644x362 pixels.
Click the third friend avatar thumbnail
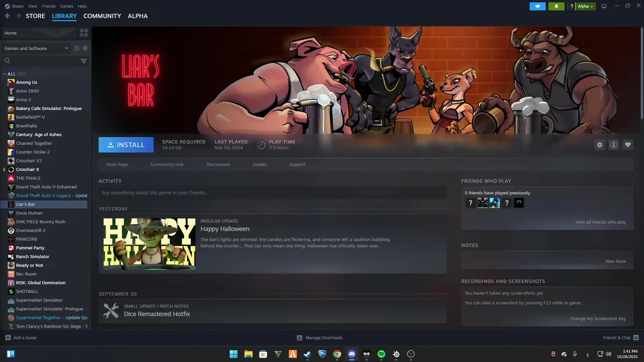coord(495,203)
